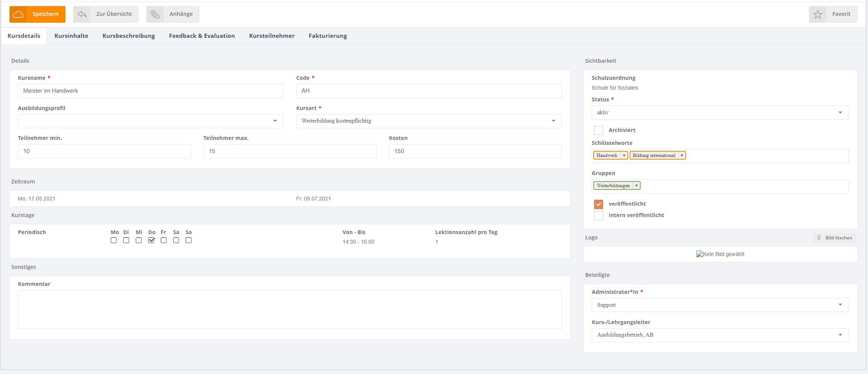Check the So course day
This screenshot has width=868, height=374.
coord(189,241)
